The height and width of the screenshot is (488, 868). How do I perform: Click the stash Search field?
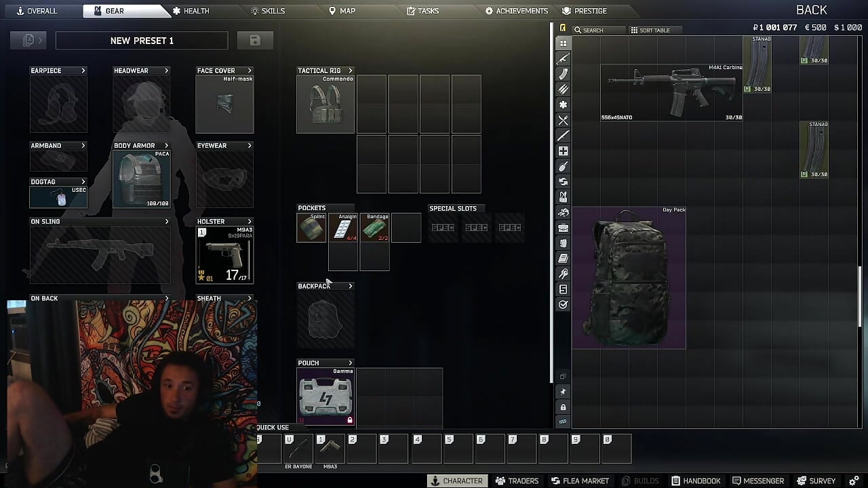(x=598, y=30)
